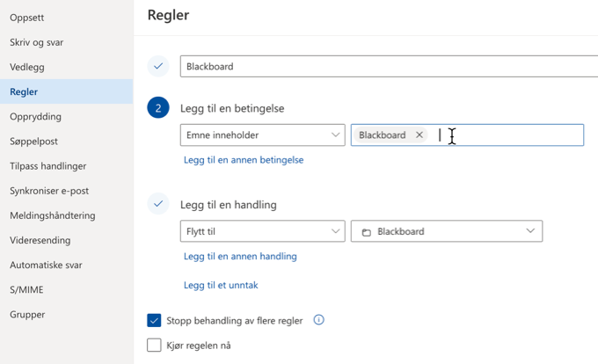This screenshot has height=364, width=598.
Task: Click Legg til en annen betingelse link
Action: coord(244,160)
